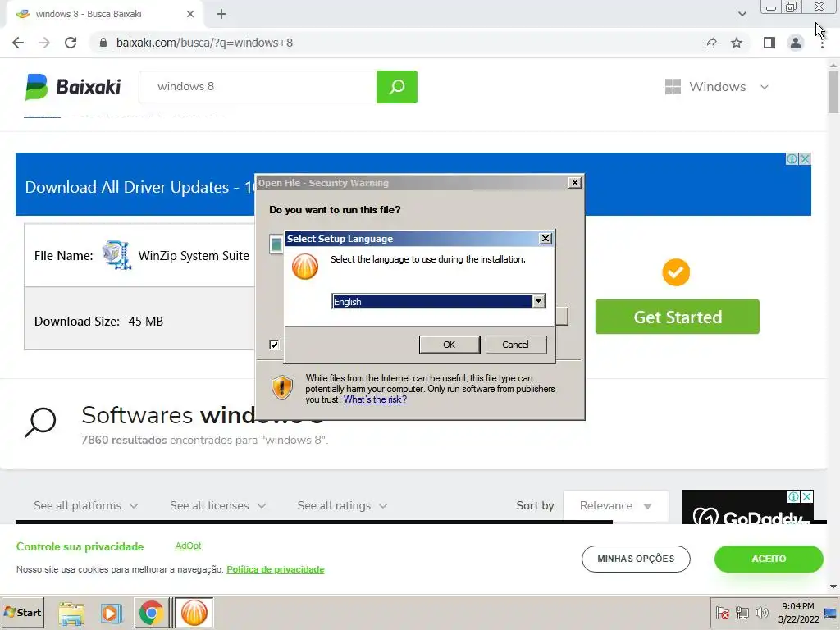Open Chrome three-dot menu
Screen dimensions: 840x630
tap(822, 44)
